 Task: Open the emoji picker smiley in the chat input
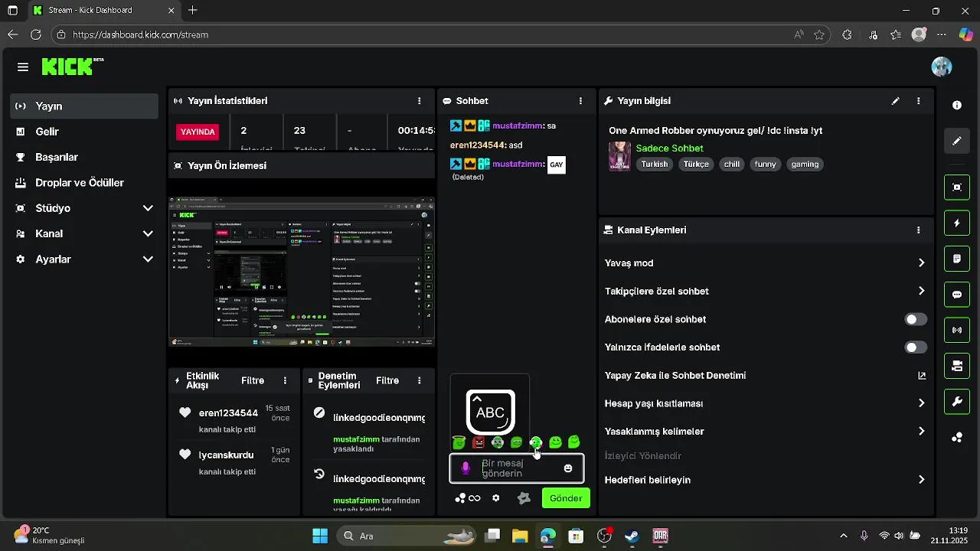pyautogui.click(x=568, y=468)
